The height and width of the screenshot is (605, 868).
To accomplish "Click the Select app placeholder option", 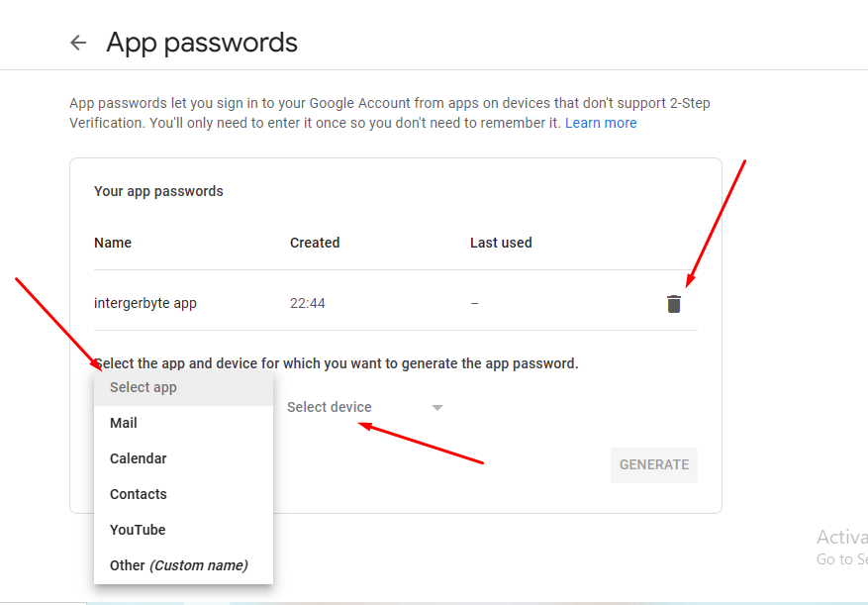I will click(183, 388).
